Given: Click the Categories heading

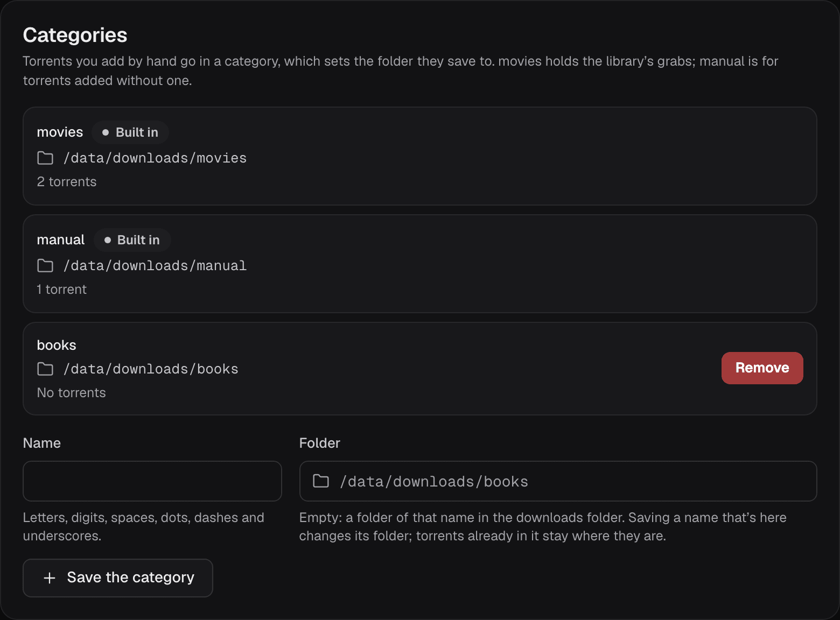Looking at the screenshot, I should [75, 36].
